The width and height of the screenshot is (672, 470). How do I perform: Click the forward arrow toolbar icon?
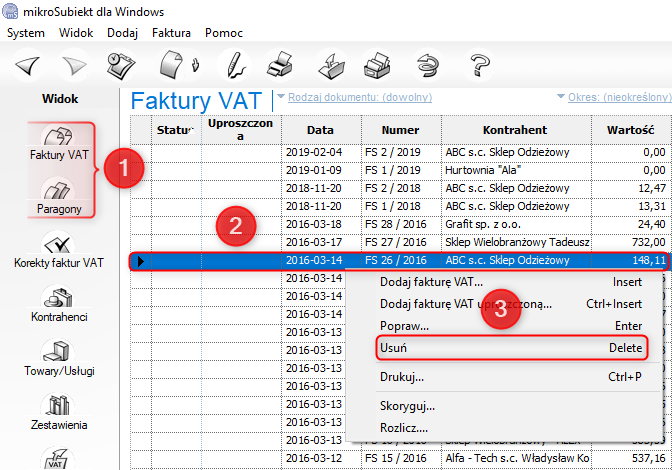pos(74,66)
